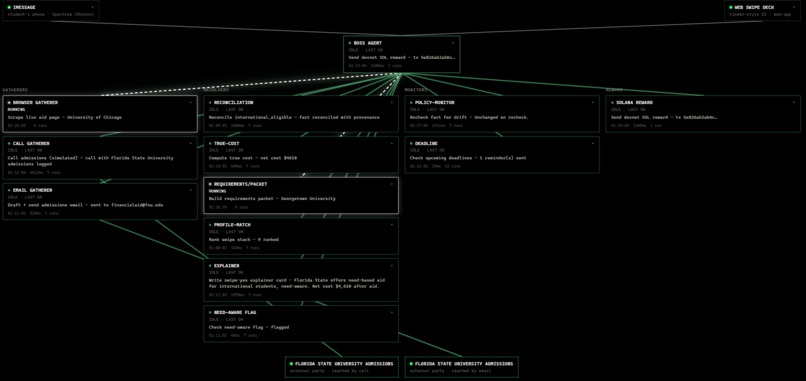Expand the Call Gatherer card caret
The width and height of the screenshot is (806, 381).
(190, 143)
